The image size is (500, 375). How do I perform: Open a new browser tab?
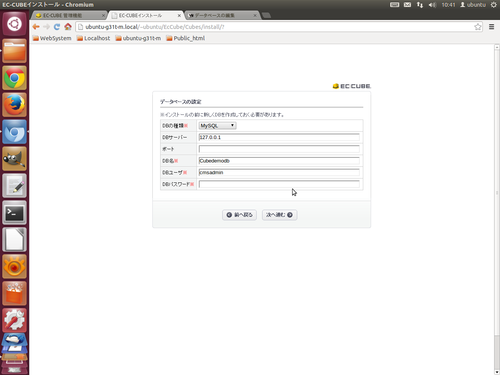(266, 15)
